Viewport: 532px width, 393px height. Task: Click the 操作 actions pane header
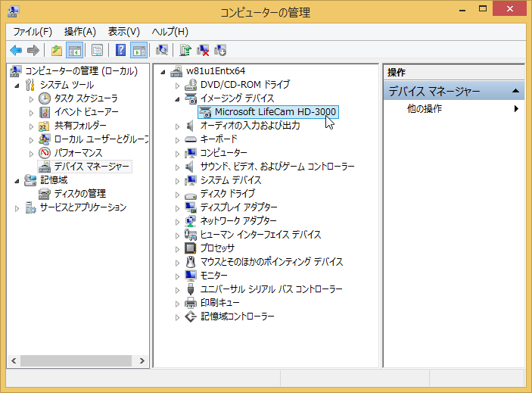pyautogui.click(x=454, y=72)
